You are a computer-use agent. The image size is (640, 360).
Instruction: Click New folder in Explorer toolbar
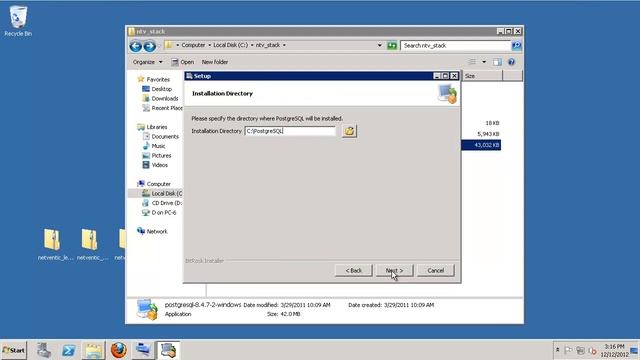point(215,62)
